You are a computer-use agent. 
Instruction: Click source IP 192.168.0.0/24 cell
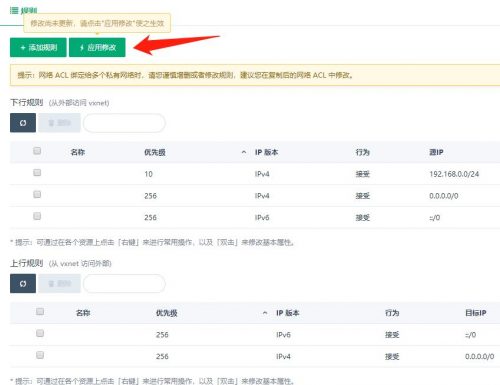tap(454, 174)
